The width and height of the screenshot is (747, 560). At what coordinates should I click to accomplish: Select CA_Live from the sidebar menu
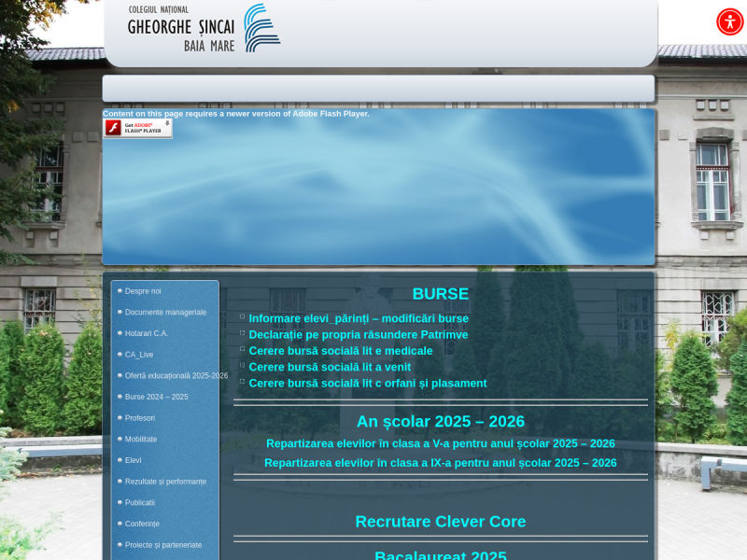click(140, 355)
